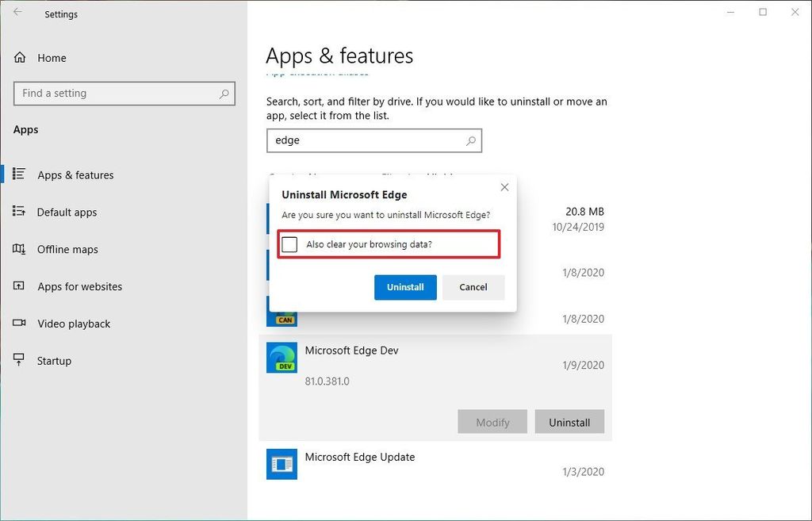This screenshot has height=521, width=812.
Task: Check Also clear your browsing data
Action: [289, 244]
